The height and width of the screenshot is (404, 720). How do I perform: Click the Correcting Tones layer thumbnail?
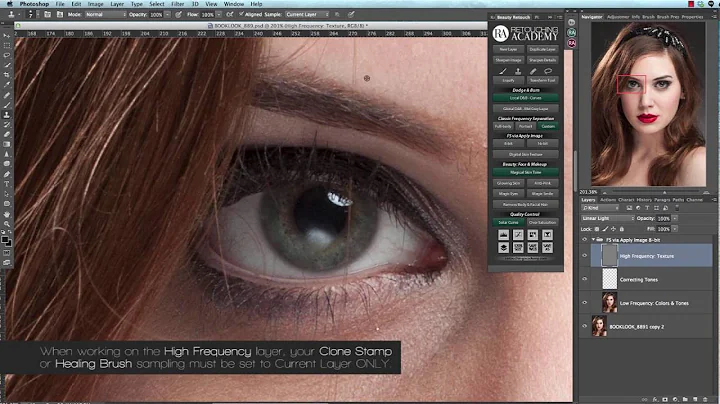[610, 279]
